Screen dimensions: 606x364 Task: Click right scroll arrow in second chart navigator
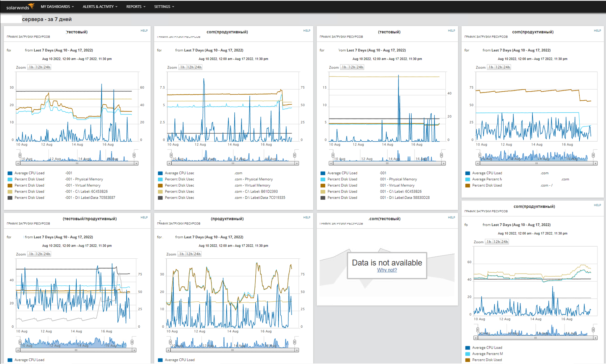tap(297, 163)
